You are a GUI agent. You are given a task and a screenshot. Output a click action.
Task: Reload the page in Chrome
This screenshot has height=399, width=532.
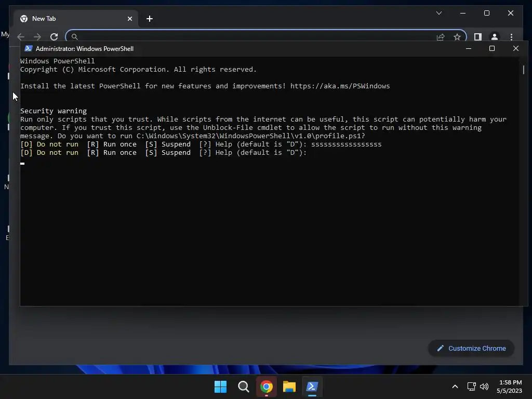pyautogui.click(x=54, y=37)
